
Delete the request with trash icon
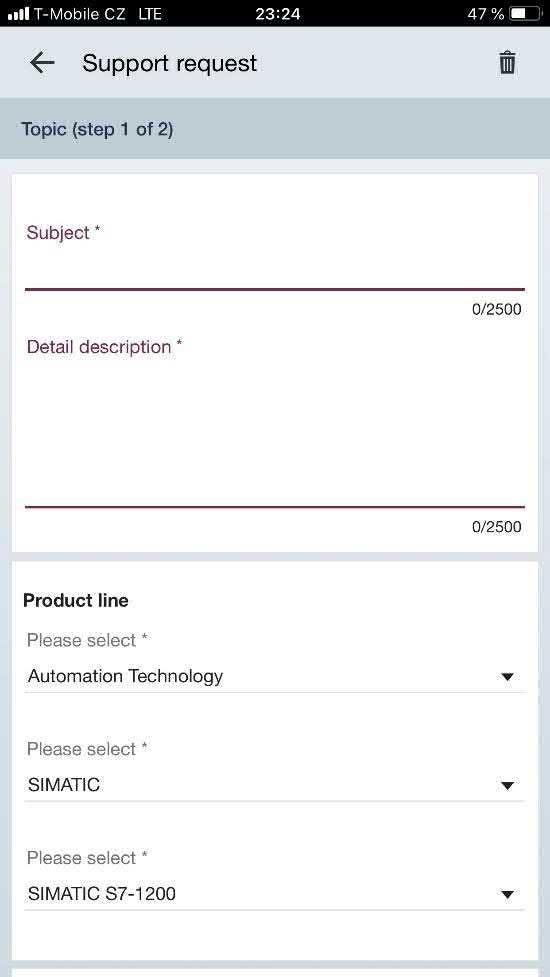[507, 63]
